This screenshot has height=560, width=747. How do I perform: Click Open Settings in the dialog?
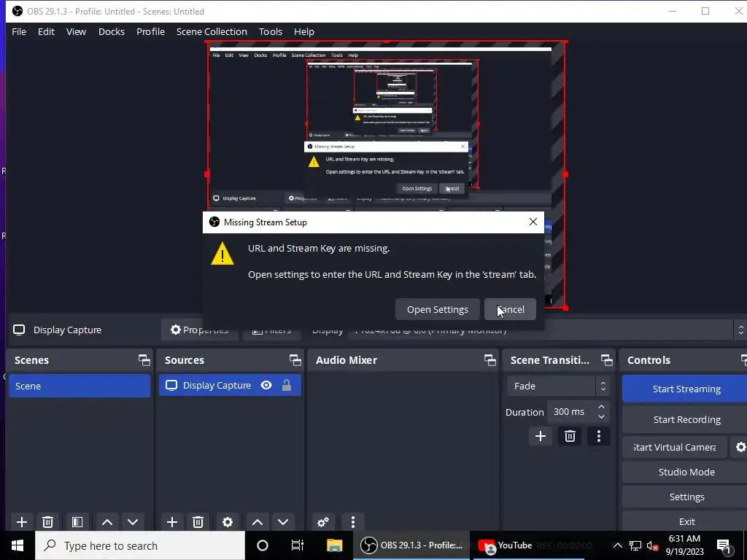438,309
